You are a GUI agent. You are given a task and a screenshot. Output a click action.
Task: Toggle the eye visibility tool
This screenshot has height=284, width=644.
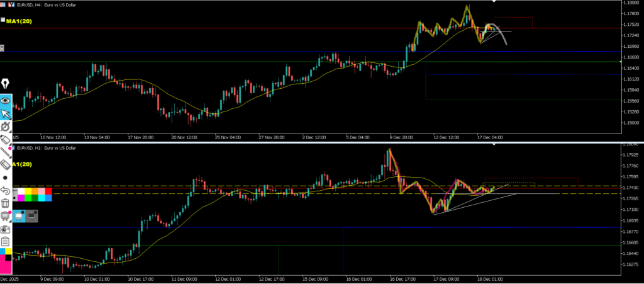5,100
